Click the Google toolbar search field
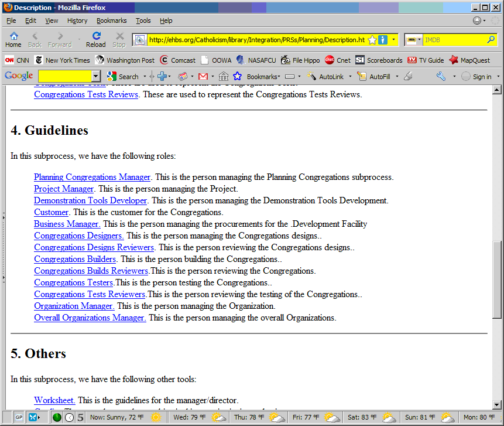Screen dimensions: 504x426 (x=65, y=77)
